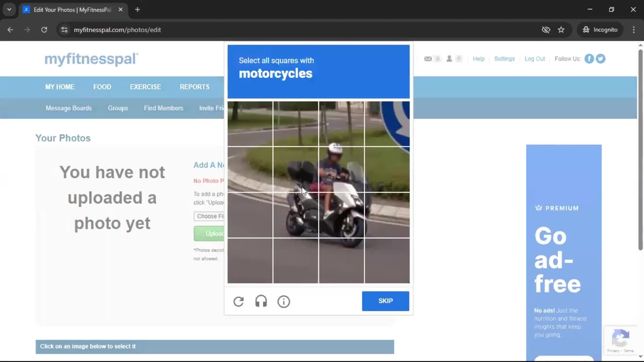Screen dimensions: 644x362
Task: Open the Help link
Action: (x=478, y=59)
